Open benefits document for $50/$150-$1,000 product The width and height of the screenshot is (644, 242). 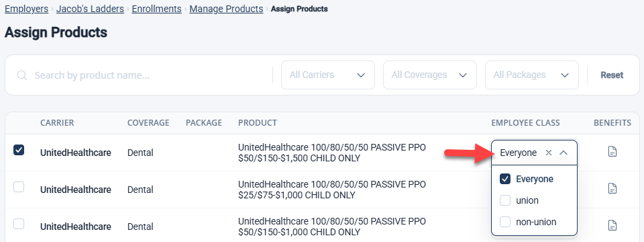click(612, 225)
